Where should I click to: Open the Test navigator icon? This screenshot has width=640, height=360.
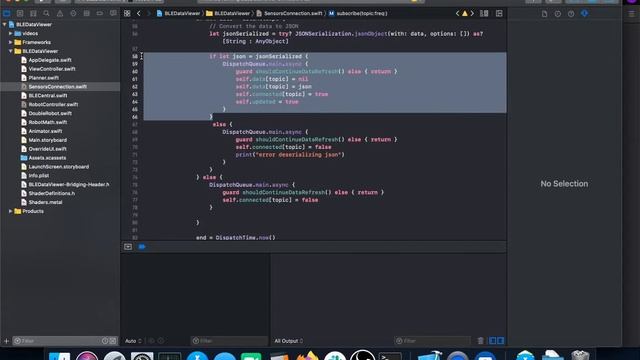click(73, 13)
